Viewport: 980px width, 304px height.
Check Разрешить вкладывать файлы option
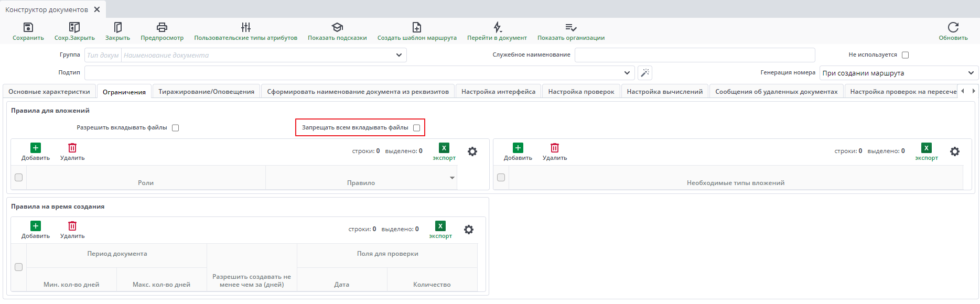(x=176, y=128)
